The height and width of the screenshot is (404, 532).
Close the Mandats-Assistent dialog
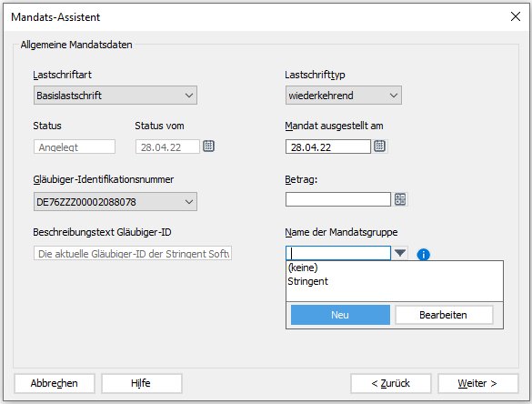point(516,16)
